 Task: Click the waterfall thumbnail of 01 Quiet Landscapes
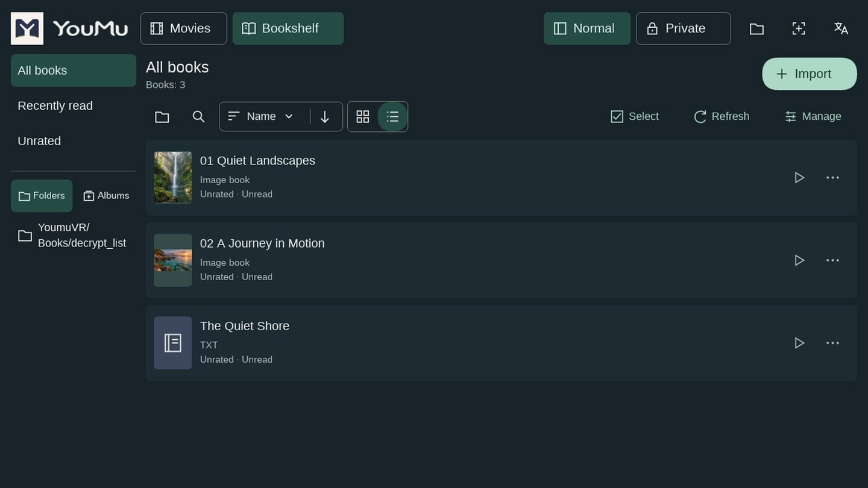pyautogui.click(x=173, y=178)
